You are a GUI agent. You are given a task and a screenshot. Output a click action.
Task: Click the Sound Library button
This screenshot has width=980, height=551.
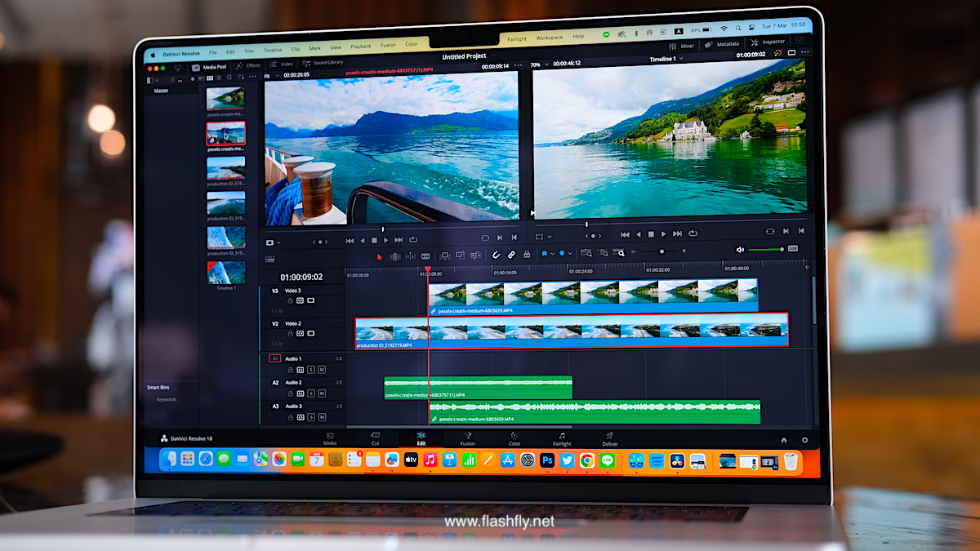323,63
